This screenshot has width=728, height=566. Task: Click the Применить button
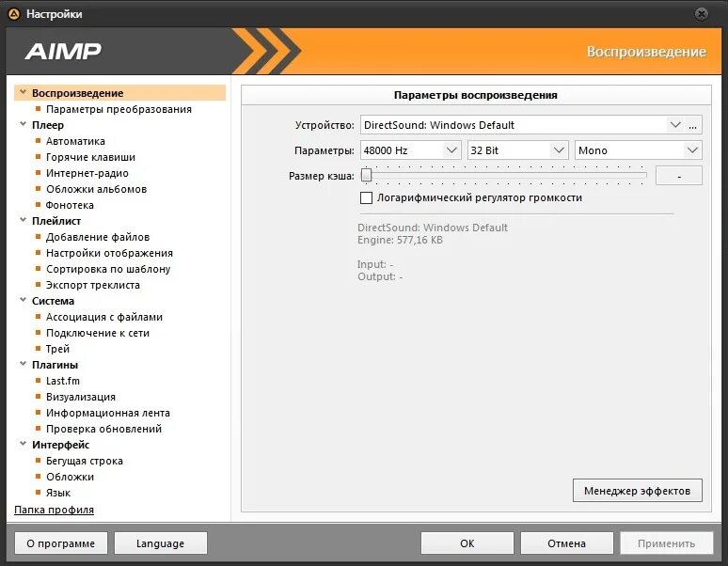coord(666,543)
